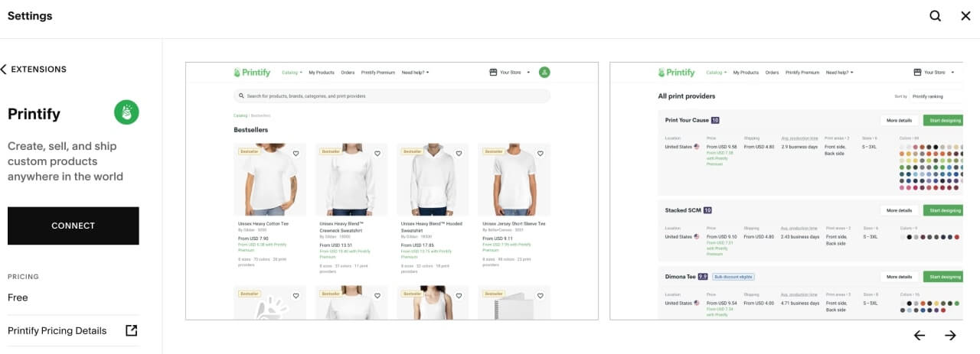980x354 pixels.
Task: Open the Printify Bestsellers catalog screenshot
Action: (392, 191)
